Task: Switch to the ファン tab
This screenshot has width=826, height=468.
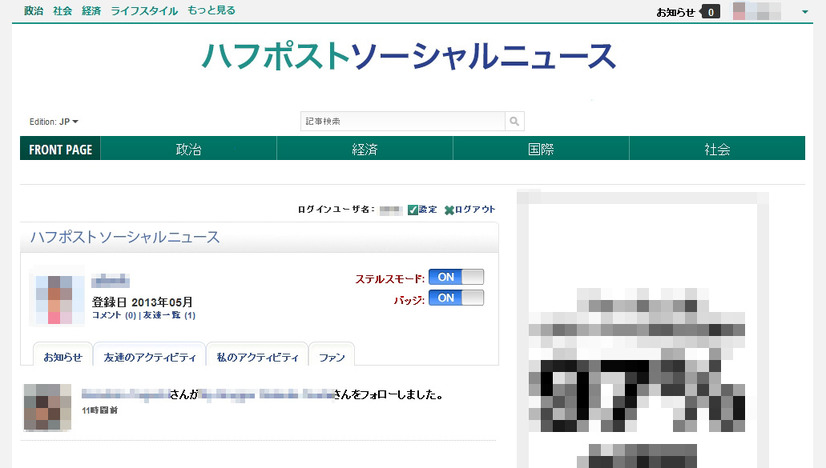Action: coord(332,355)
